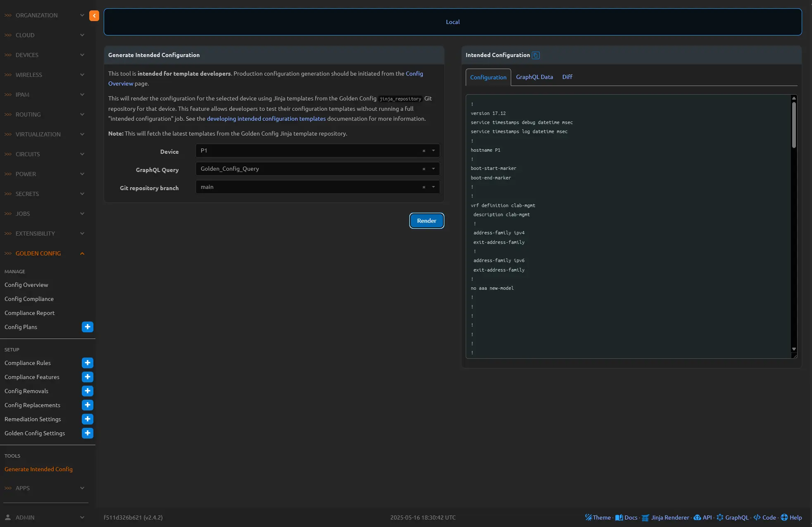Click the configuration output vertical scrollbar
Screen dimensions: 812x527
[x=794, y=124]
